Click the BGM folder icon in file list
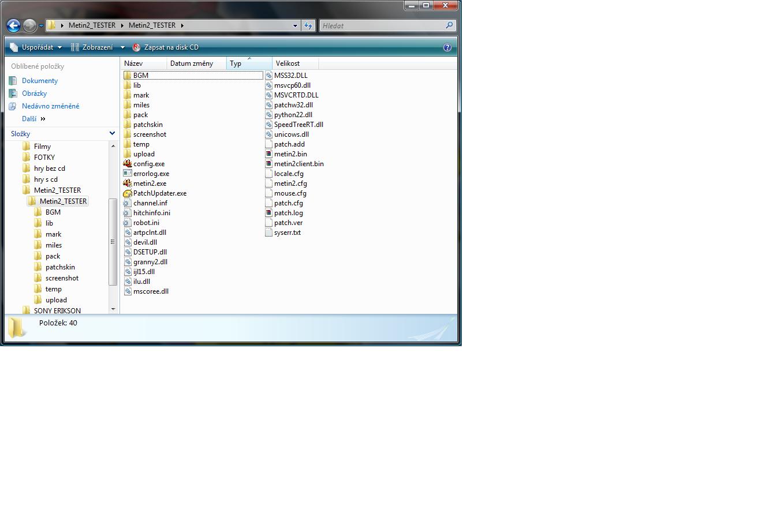 pyautogui.click(x=128, y=76)
